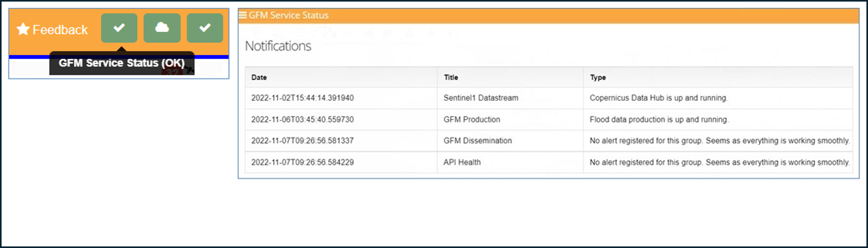Click the Copernicus Data Hub status message
The height and width of the screenshot is (248, 868).
click(x=658, y=98)
